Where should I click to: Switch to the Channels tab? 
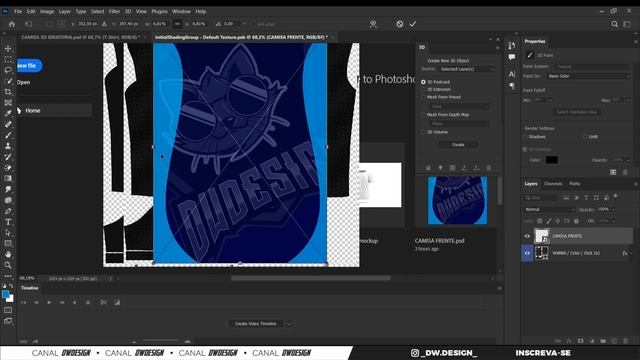tap(553, 184)
